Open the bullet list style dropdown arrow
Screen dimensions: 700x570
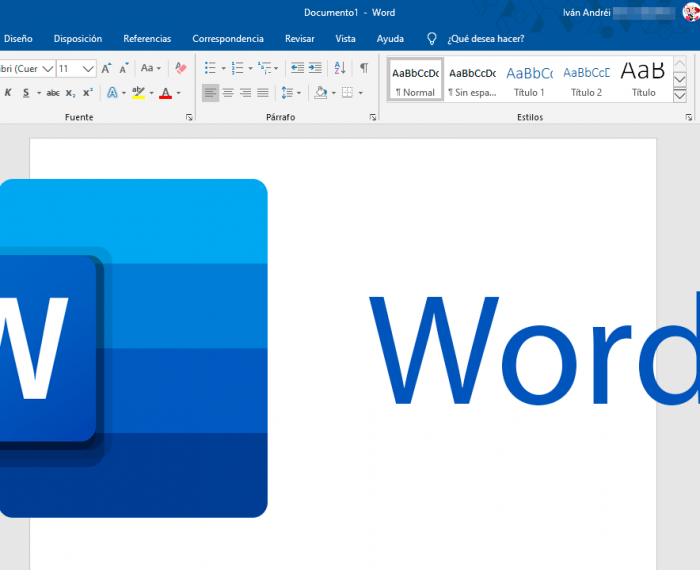point(224,68)
